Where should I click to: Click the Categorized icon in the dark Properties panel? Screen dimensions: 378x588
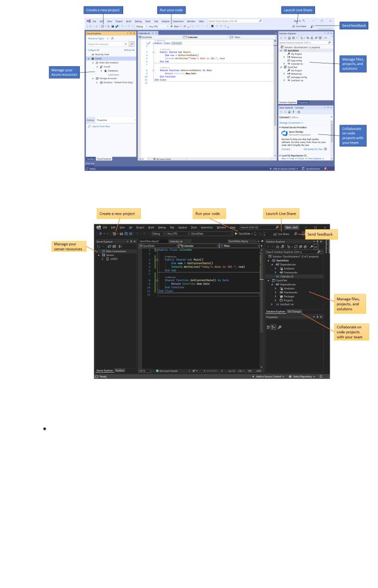tap(268, 327)
